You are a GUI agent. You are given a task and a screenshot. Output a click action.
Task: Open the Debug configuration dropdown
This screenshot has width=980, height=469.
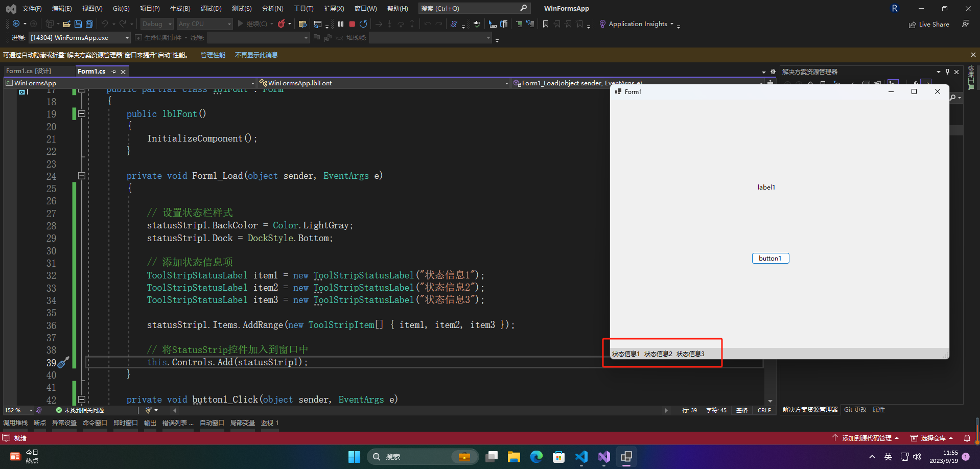click(x=157, y=24)
